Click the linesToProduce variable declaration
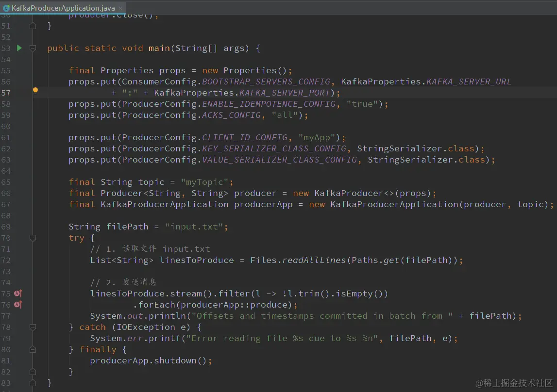The height and width of the screenshot is (392, 557). (x=197, y=260)
